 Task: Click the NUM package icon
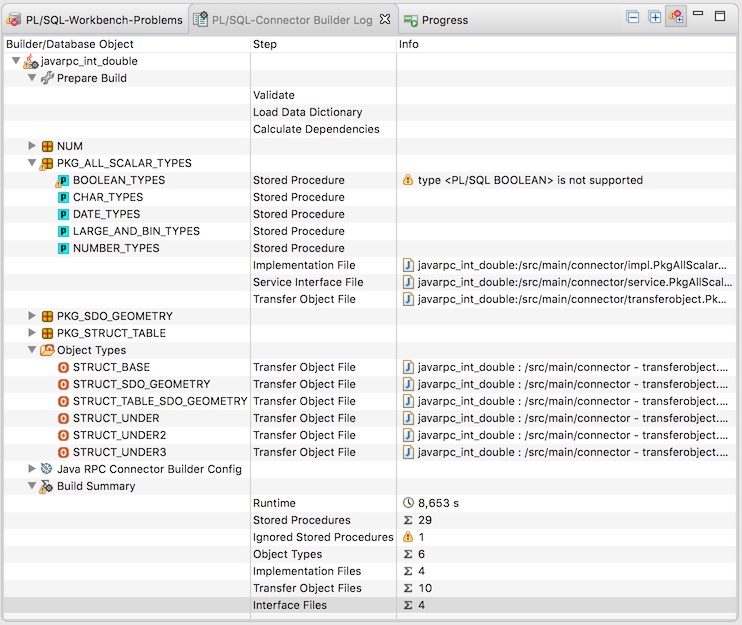click(x=47, y=146)
